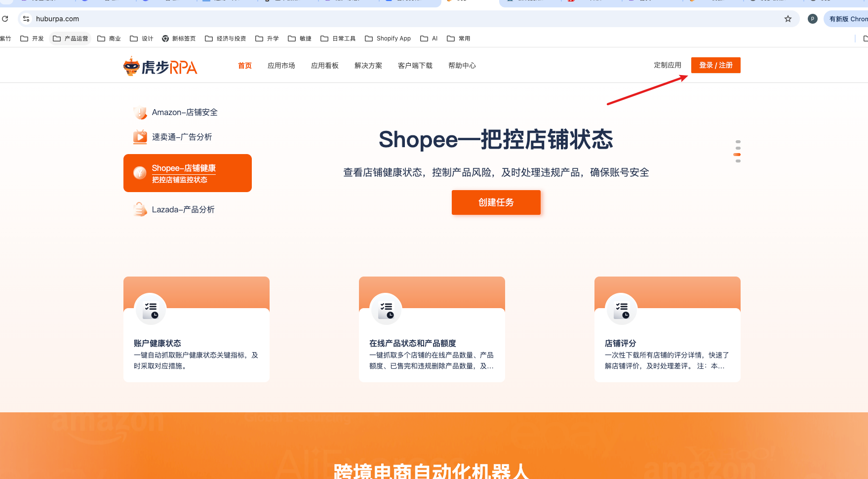Select 速卖通–广告分析 in the side list
Viewport: 868px width, 479px height.
[173, 137]
